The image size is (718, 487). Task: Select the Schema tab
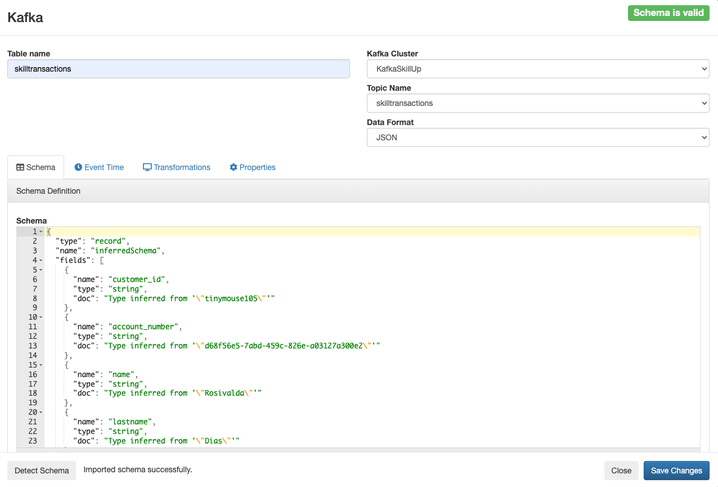(35, 168)
